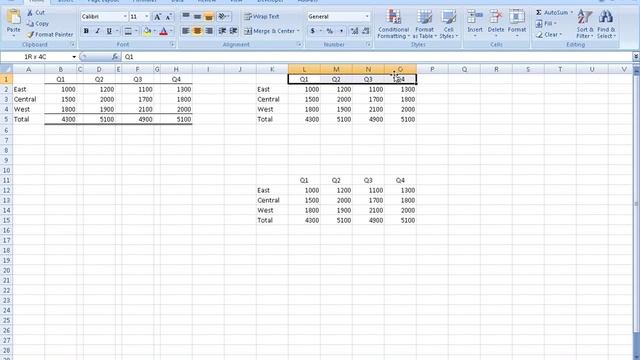Toggle Underline formatting
Image resolution: width=640 pixels, height=360 pixels.
pyautogui.click(x=109, y=31)
